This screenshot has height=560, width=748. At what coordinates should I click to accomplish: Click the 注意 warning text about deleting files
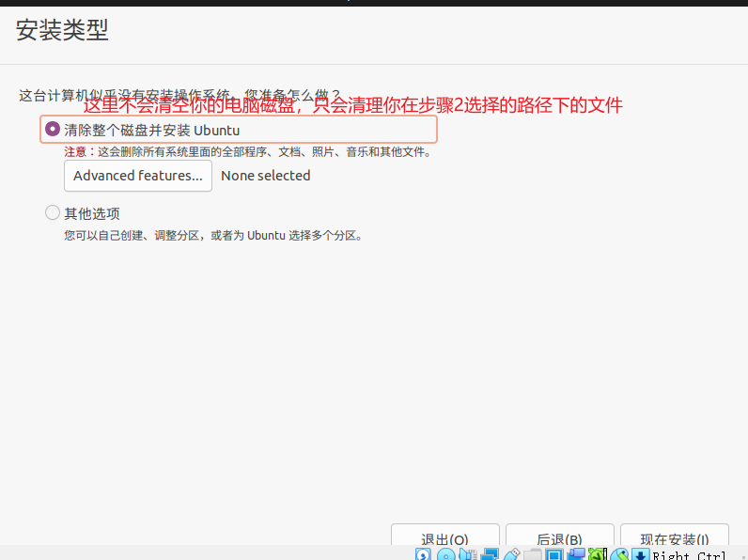pos(248,152)
